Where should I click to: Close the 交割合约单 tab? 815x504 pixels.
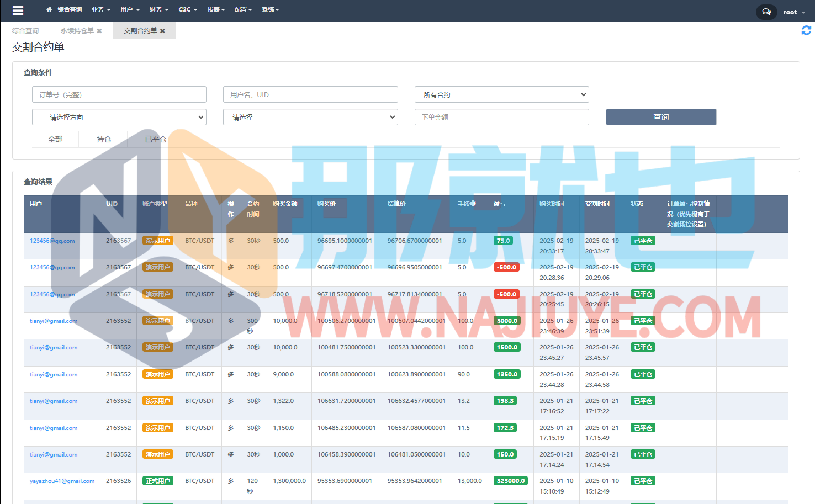pyautogui.click(x=162, y=31)
